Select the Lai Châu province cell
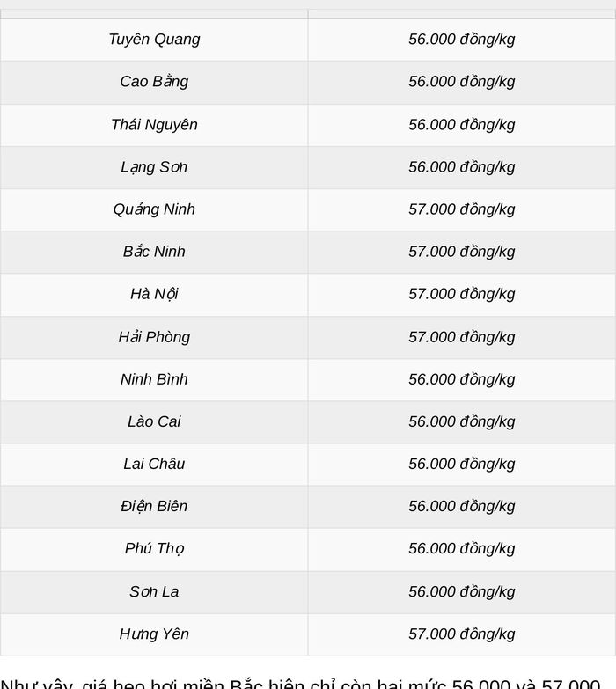The height and width of the screenshot is (689, 616). pos(154,465)
